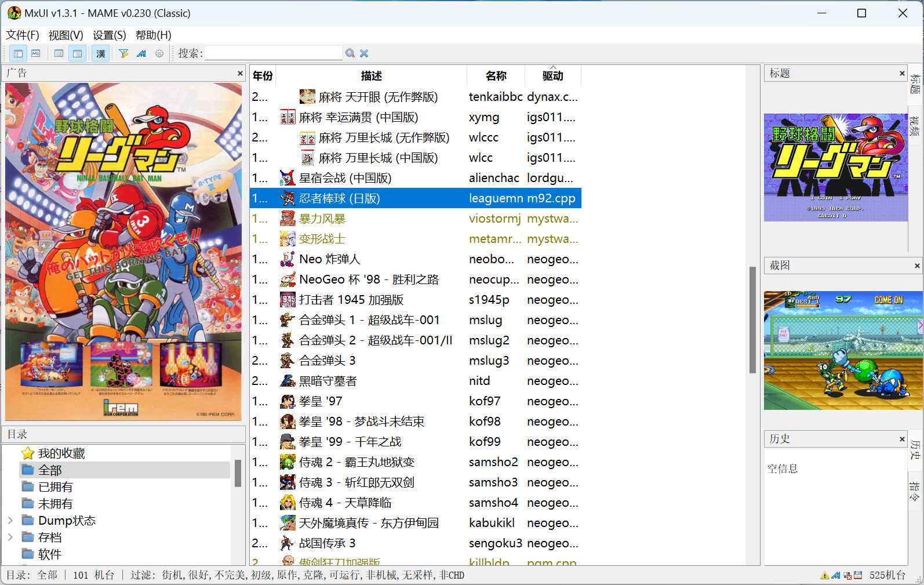
Task: Click the icon for 麻将 天开眼 (无作弊版)
Action: [307, 96]
